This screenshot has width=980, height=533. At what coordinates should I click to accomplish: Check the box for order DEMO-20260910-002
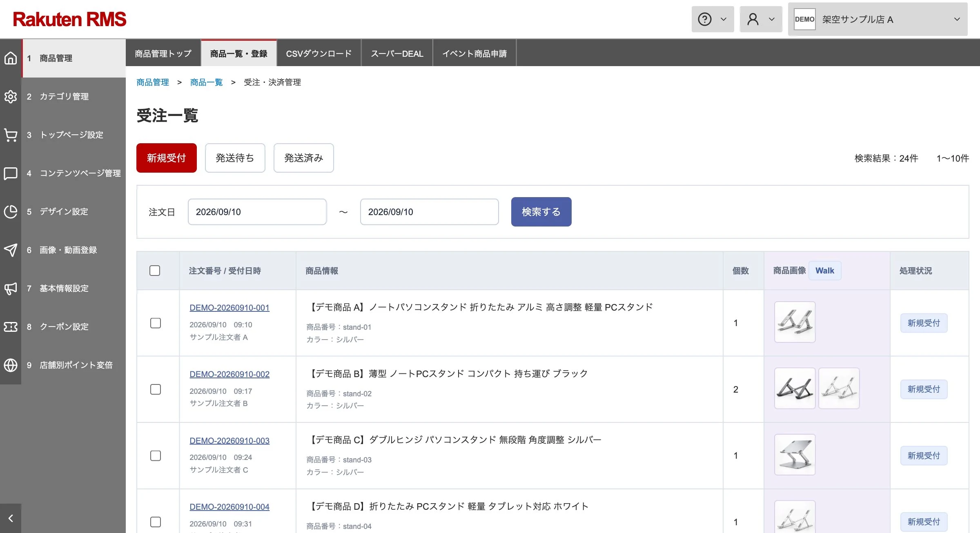156,389
